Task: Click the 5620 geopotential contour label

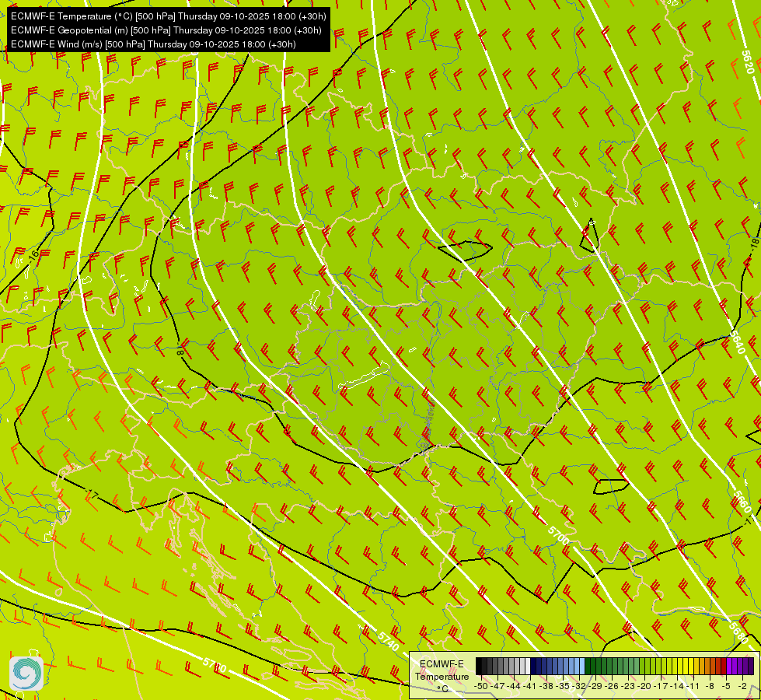Action: [x=748, y=61]
